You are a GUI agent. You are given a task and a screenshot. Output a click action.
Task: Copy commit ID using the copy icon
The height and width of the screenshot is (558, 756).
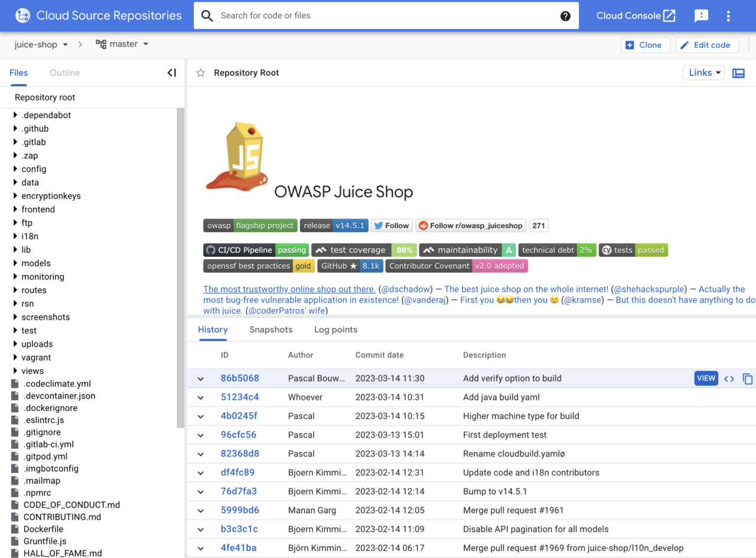tap(748, 378)
